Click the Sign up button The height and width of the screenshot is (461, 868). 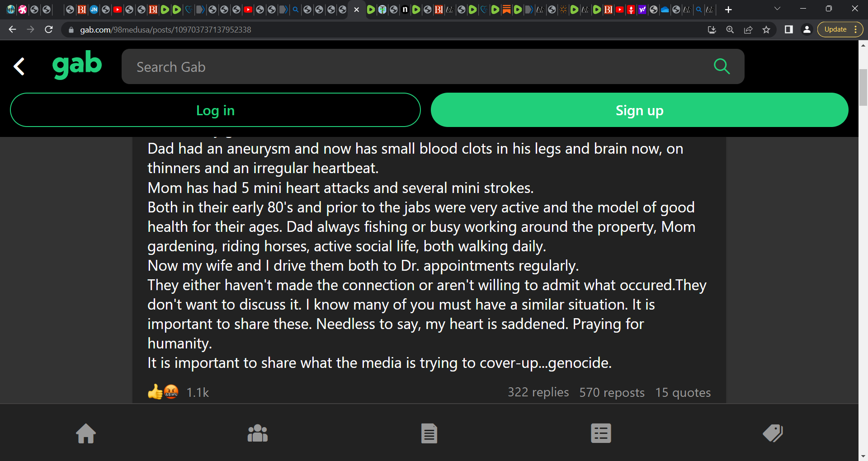click(639, 110)
